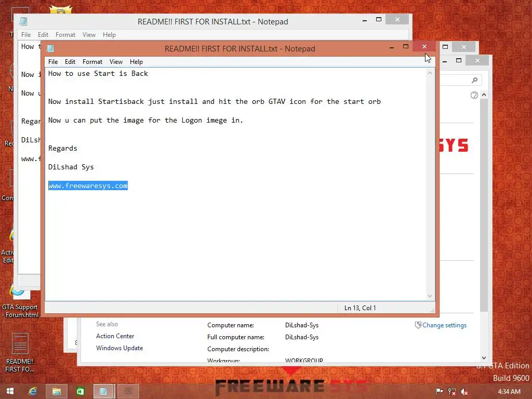Open View menu in back Notepad window

[89, 35]
